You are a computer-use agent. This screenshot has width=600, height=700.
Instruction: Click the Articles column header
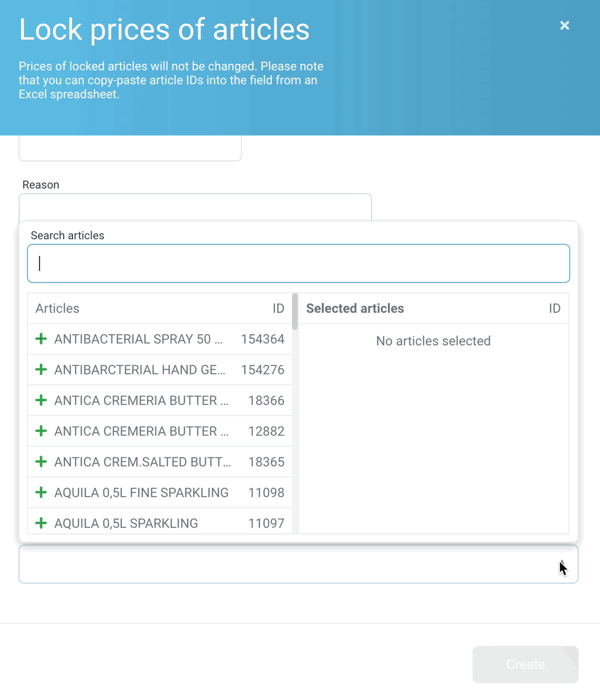(x=57, y=308)
